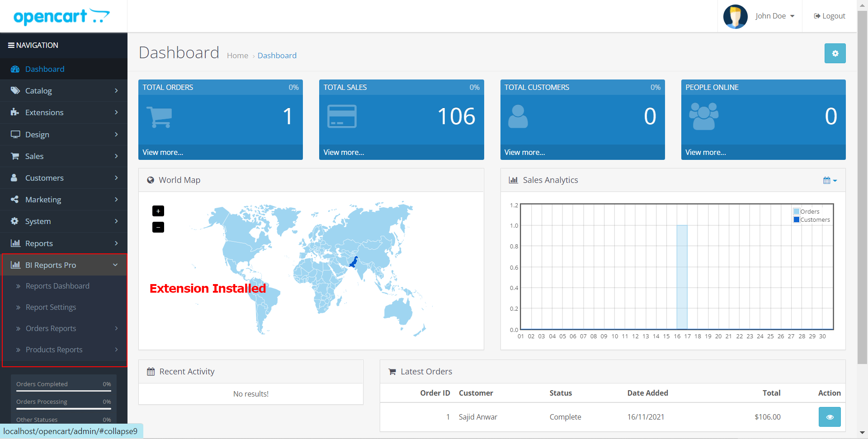868x439 pixels.
Task: View more under Total Orders
Action: pyautogui.click(x=163, y=153)
